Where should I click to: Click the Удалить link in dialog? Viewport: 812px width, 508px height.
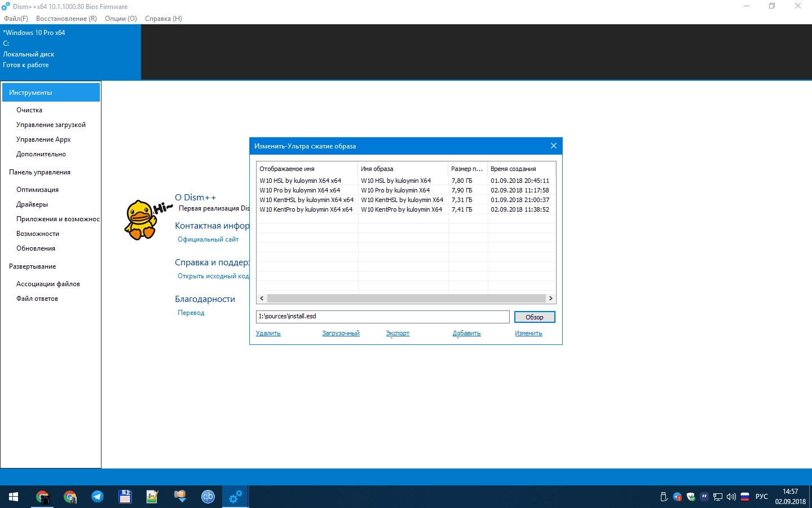(x=268, y=333)
